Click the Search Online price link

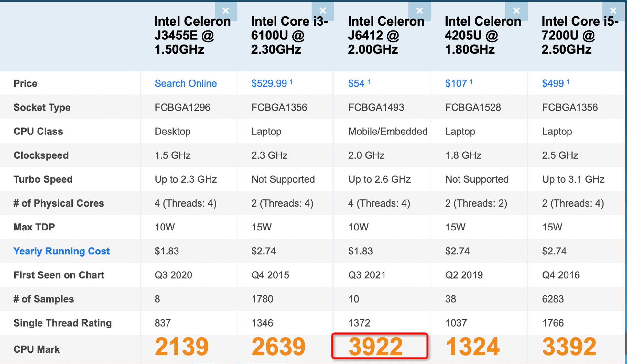[185, 83]
